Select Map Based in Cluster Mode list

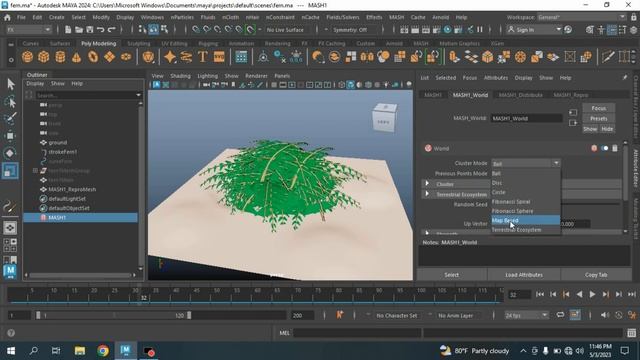(525, 220)
